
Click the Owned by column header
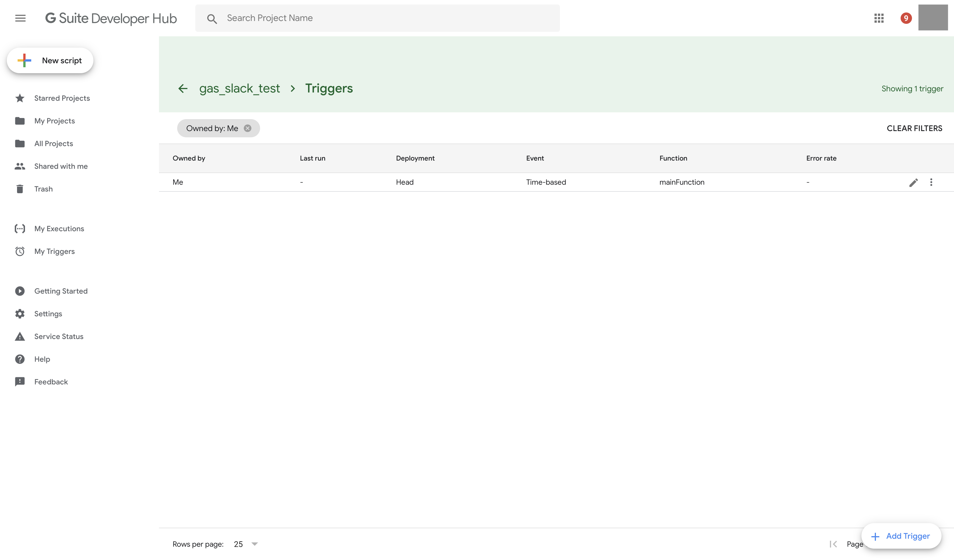(189, 158)
